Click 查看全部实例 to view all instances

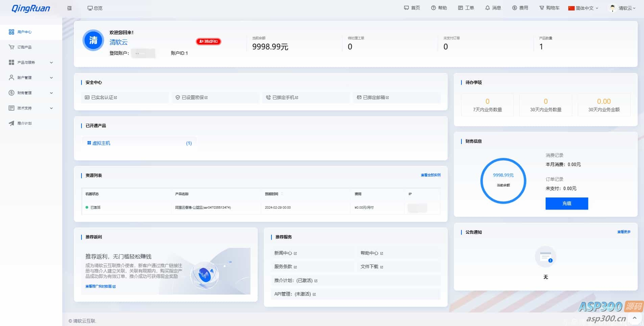tap(430, 175)
